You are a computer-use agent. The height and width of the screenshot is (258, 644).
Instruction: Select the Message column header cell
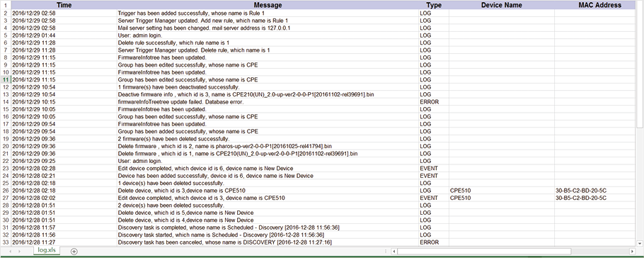268,6
